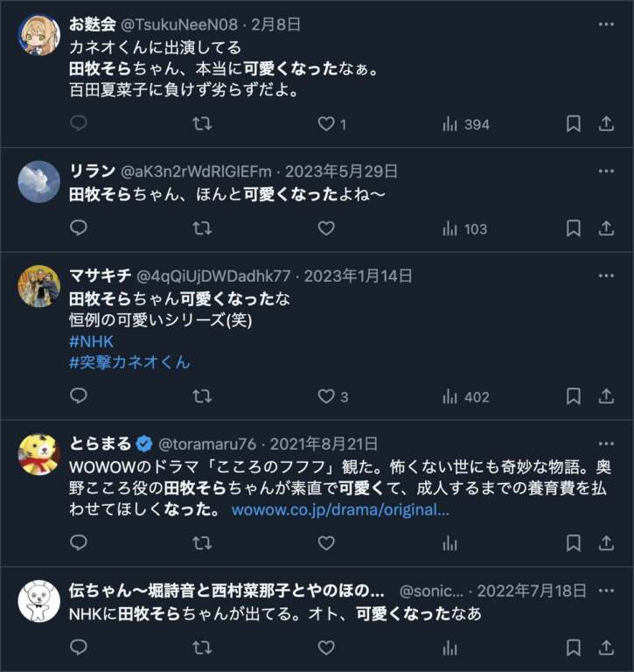Open the #突撃カネオくん hashtag link
Viewport: 634px width, 672px height.
(x=129, y=362)
